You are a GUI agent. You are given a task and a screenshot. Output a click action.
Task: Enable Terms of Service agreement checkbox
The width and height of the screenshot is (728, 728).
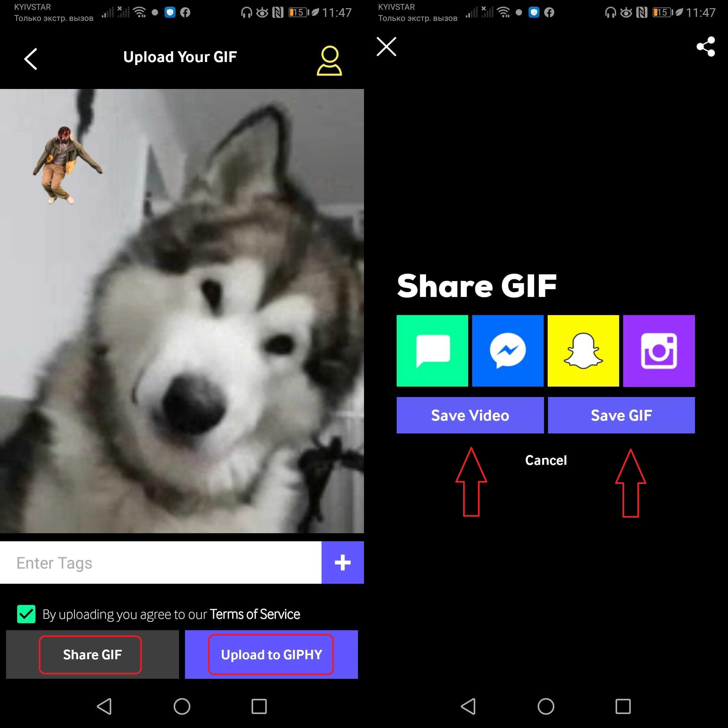25,614
